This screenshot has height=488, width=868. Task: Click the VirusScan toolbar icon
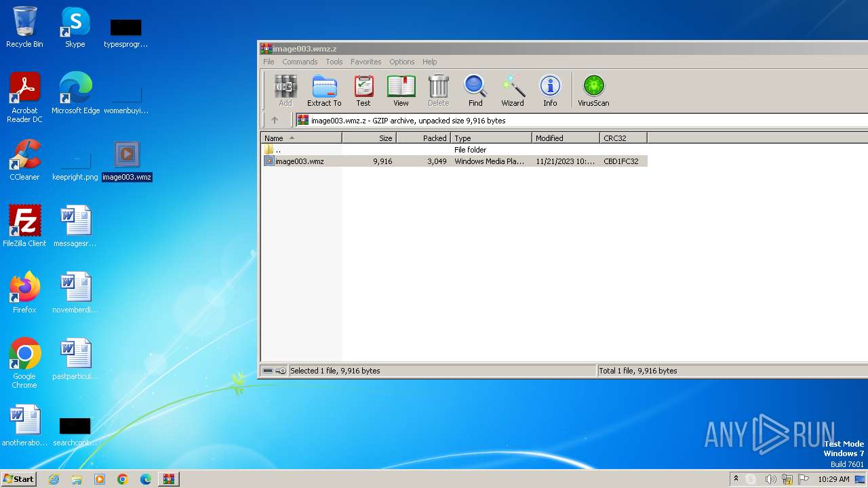coord(593,91)
